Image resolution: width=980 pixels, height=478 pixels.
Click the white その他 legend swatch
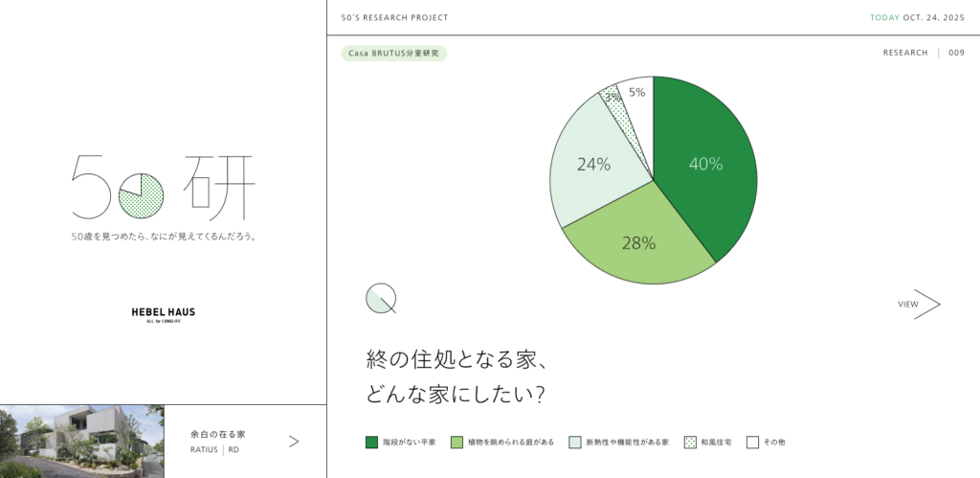tap(752, 443)
